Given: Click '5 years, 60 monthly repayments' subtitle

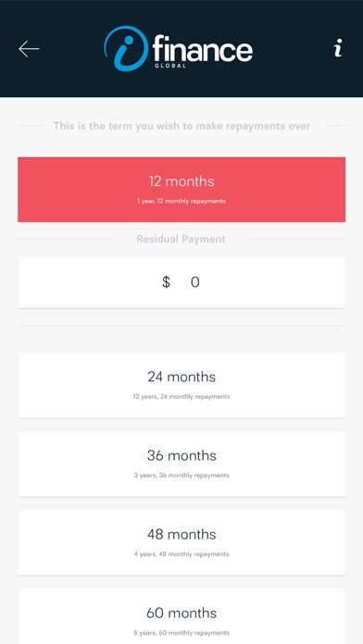Looking at the screenshot, I should [181, 633].
